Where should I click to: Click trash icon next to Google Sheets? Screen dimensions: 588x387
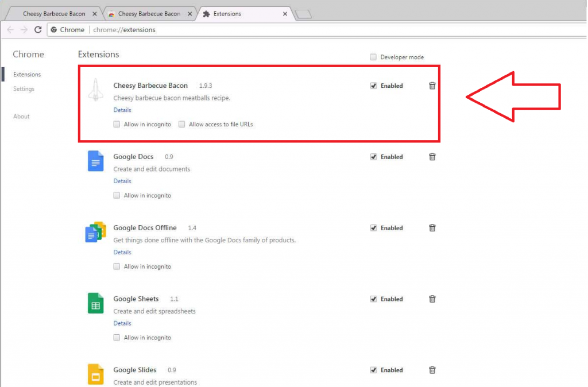[432, 299]
